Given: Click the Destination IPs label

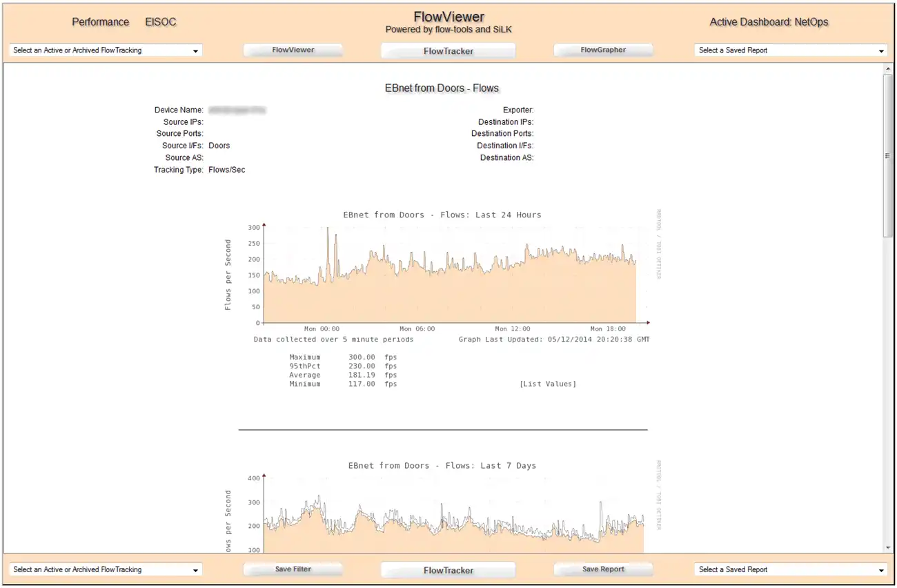Looking at the screenshot, I should pos(506,122).
